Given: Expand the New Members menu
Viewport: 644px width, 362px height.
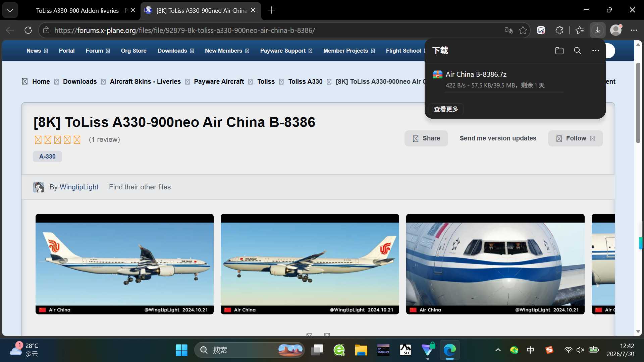Looking at the screenshot, I should pyautogui.click(x=227, y=51).
